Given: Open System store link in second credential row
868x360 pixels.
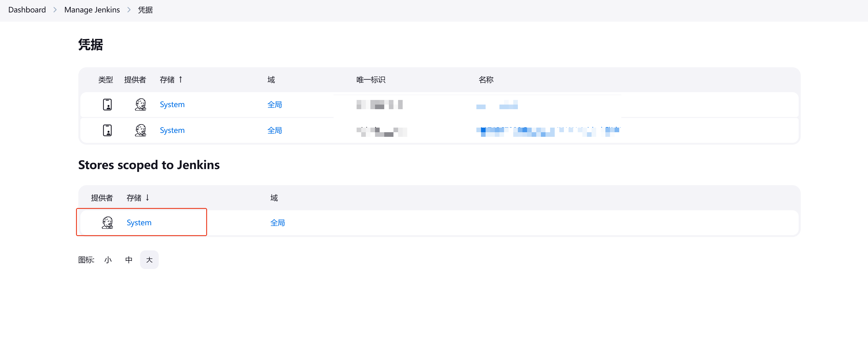Looking at the screenshot, I should 172,130.
